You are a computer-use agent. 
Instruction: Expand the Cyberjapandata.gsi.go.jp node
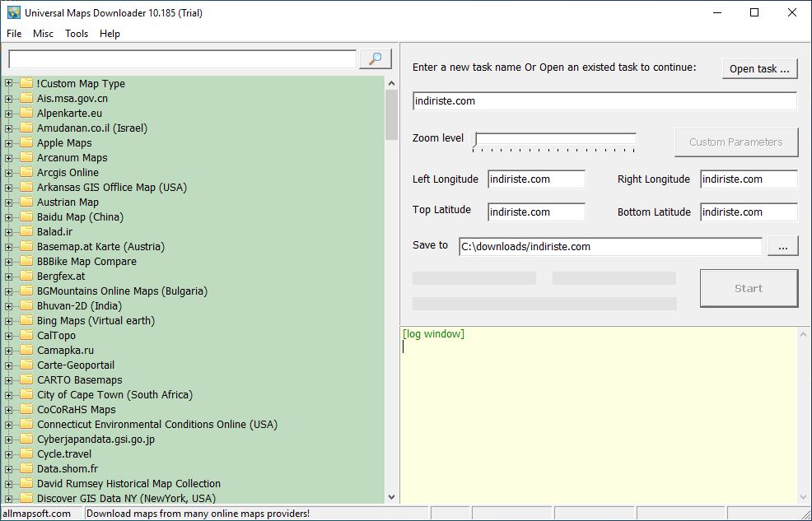8,440
